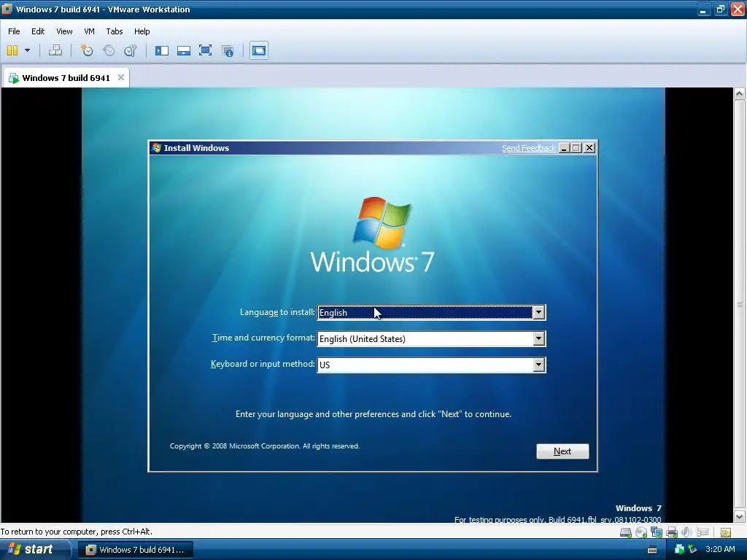Open the Tabs menu
747x560 pixels.
tap(115, 31)
